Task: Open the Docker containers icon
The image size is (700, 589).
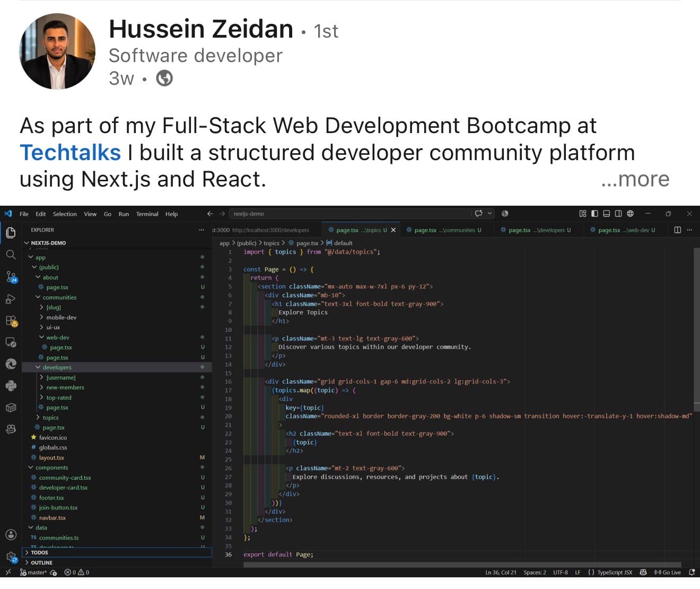Action: click(11, 408)
